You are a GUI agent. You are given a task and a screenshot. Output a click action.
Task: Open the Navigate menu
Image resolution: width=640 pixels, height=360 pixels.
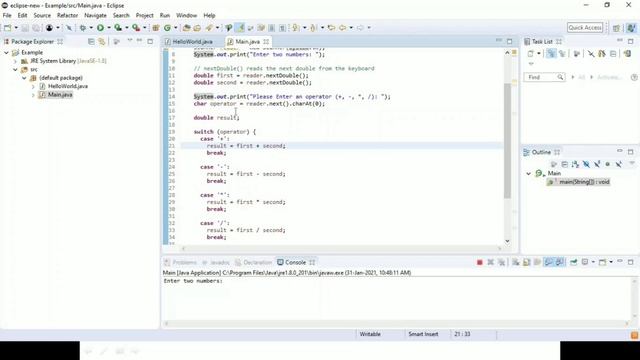coord(95,16)
